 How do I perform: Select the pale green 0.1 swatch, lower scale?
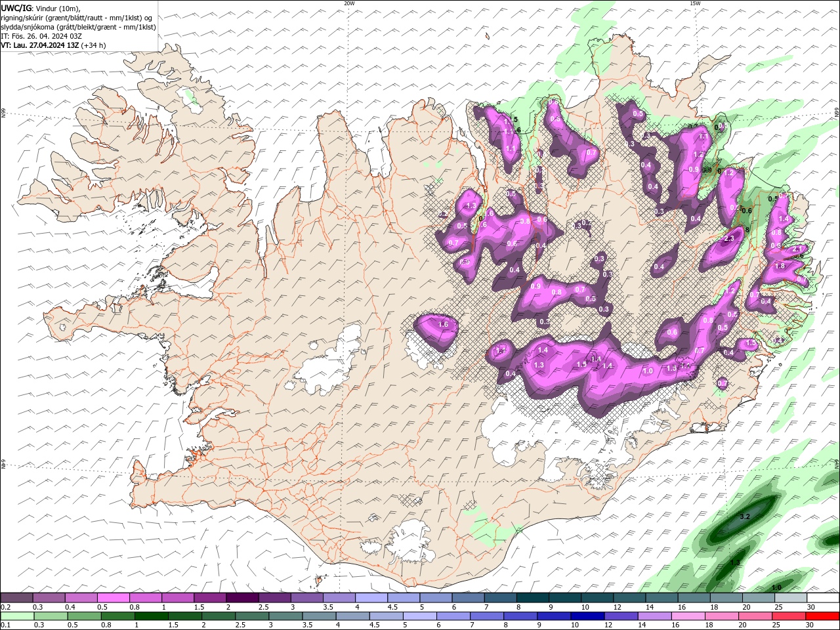coord(16,616)
